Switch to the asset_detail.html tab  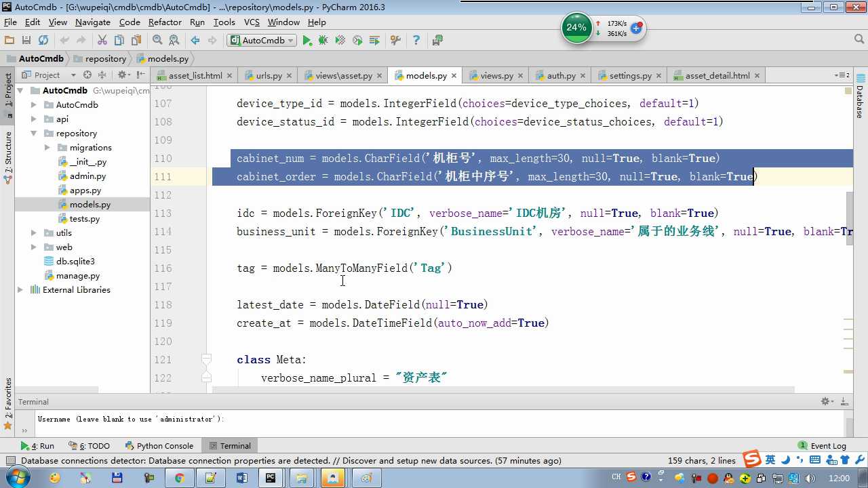point(717,76)
